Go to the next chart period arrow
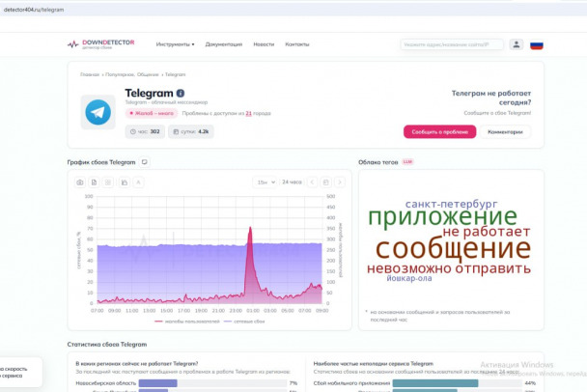 (x=339, y=182)
